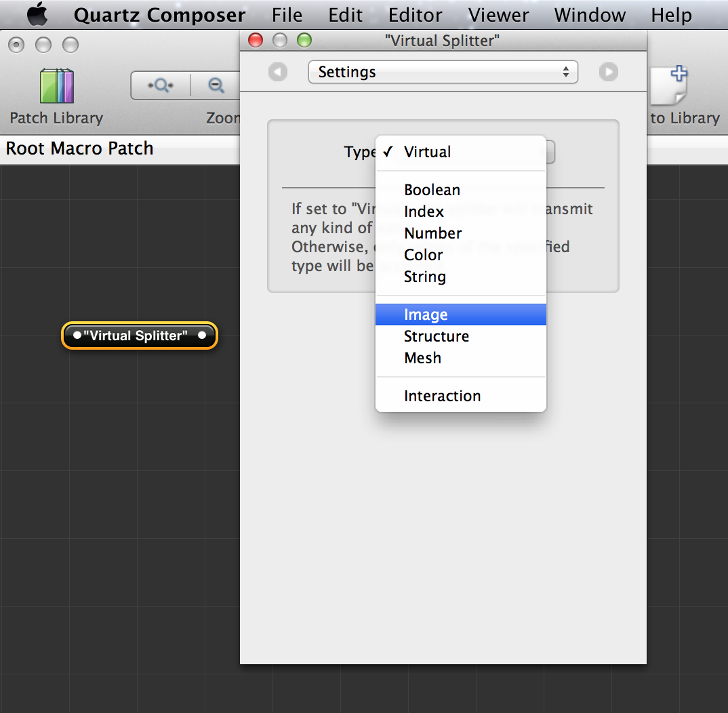
Task: Click the zoom out magnifier icon
Action: pyautogui.click(x=216, y=85)
